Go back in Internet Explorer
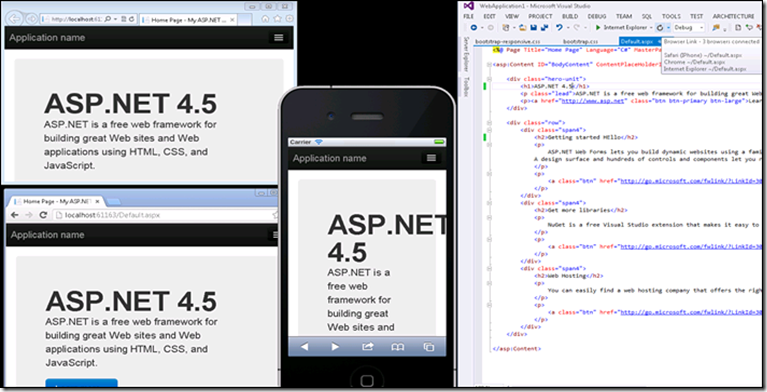Screen dimensions: 767x392 pos(15,19)
